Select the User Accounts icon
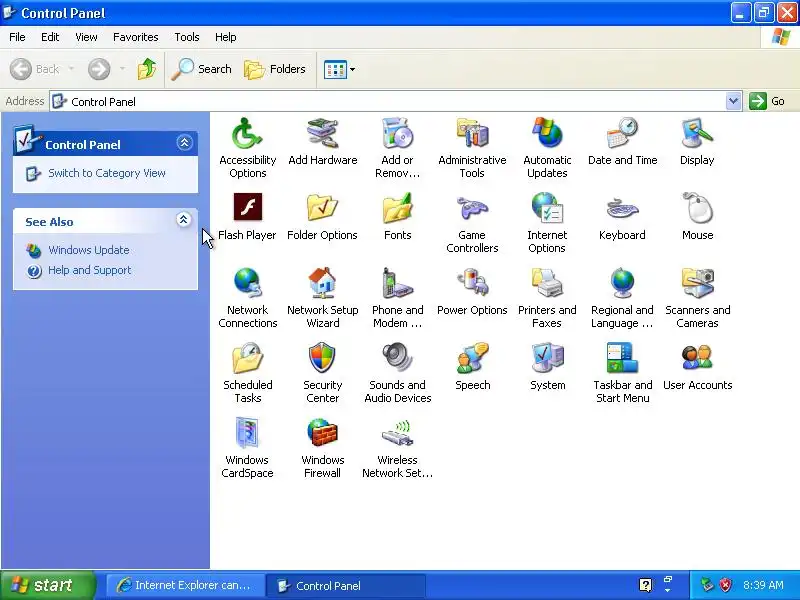The image size is (800, 600). pyautogui.click(x=697, y=366)
